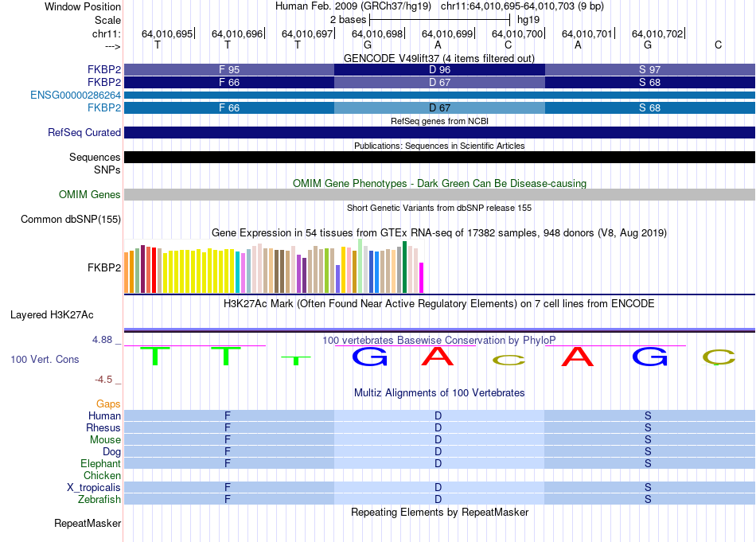This screenshot has width=756, height=542.
Task: Click the gray OMIM Genes bar
Action: tap(439, 194)
